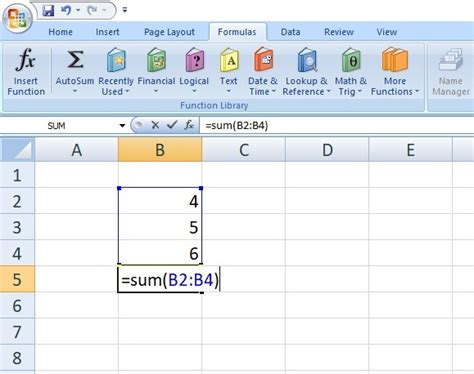Image resolution: width=474 pixels, height=374 pixels.
Task: Open the Data tab
Action: pos(290,32)
